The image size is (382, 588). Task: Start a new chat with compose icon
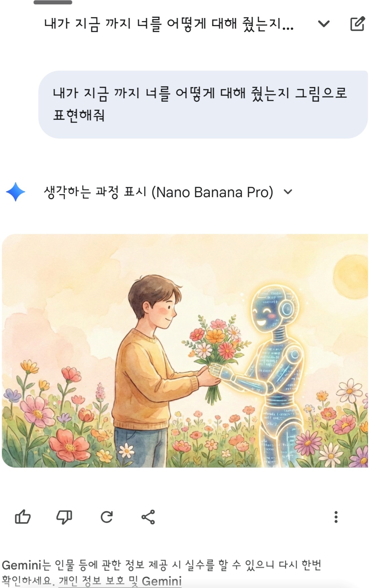click(x=357, y=24)
